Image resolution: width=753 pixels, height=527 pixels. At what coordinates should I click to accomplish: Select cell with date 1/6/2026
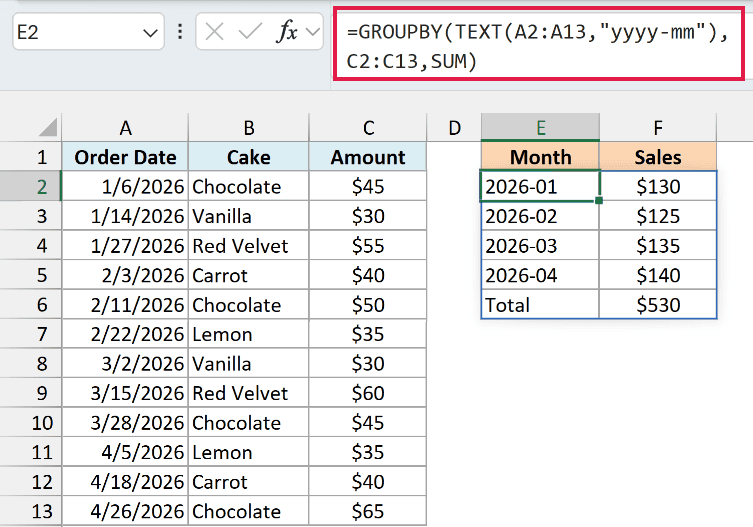(125, 186)
